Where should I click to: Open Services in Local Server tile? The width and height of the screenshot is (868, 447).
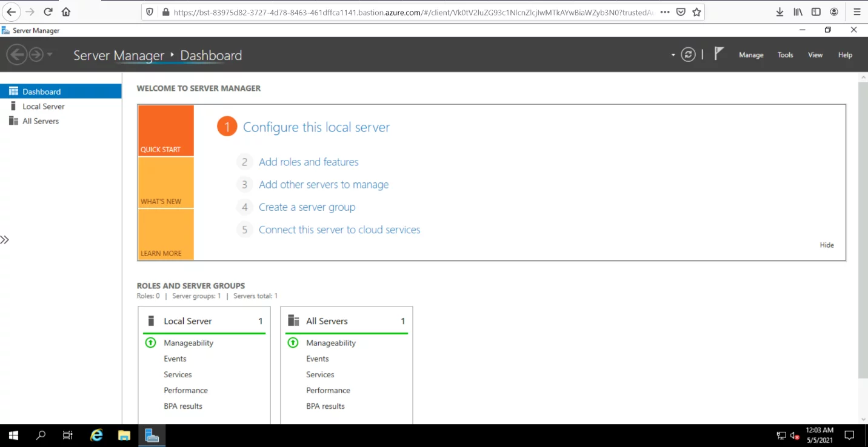[178, 374]
